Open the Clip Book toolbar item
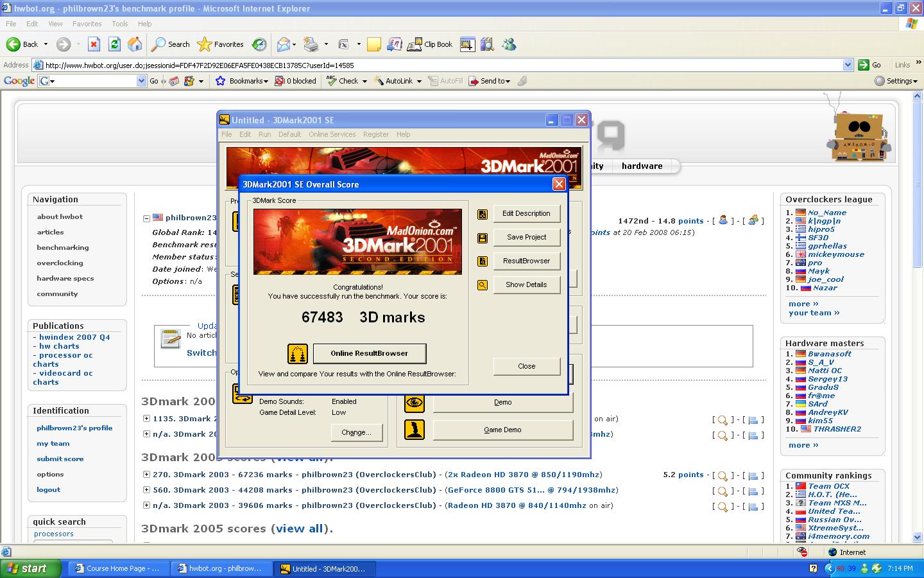The image size is (924, 578). (x=430, y=44)
